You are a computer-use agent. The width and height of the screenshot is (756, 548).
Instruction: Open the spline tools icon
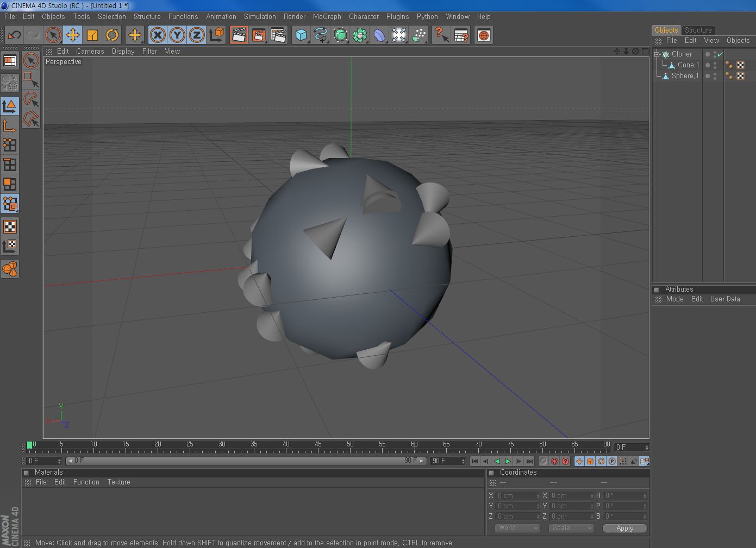(321, 35)
